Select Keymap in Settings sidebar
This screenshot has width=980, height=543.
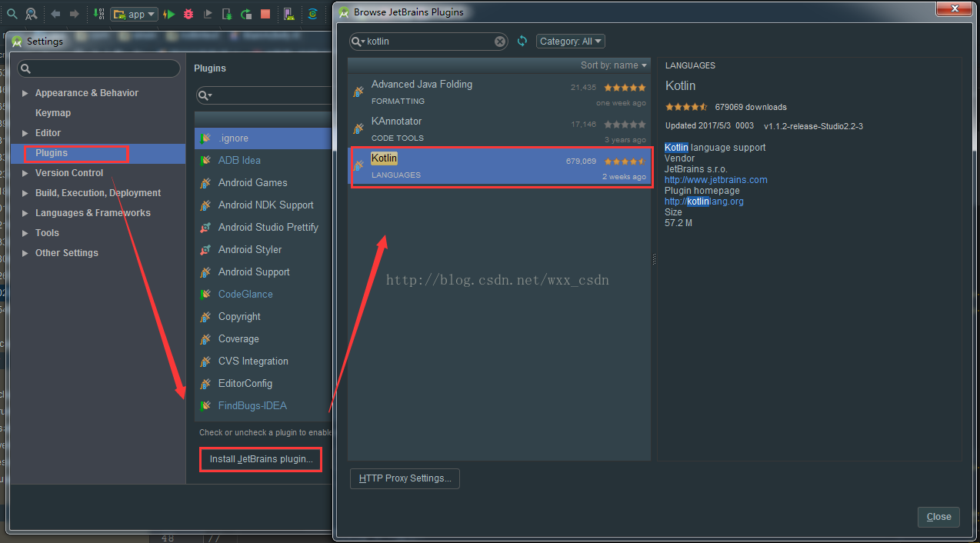(53, 113)
